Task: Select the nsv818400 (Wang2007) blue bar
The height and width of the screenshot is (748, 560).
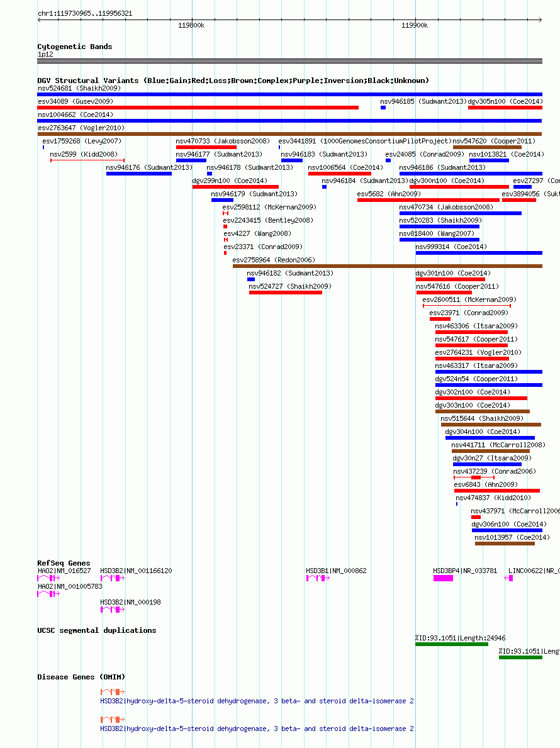Action: pyautogui.click(x=439, y=240)
